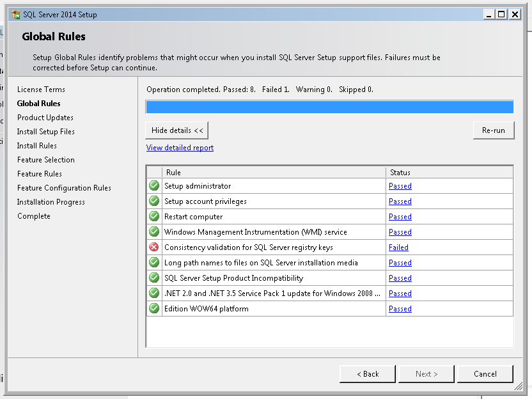Click the disabled Next button
This screenshot has height=399, width=532.
426,374
